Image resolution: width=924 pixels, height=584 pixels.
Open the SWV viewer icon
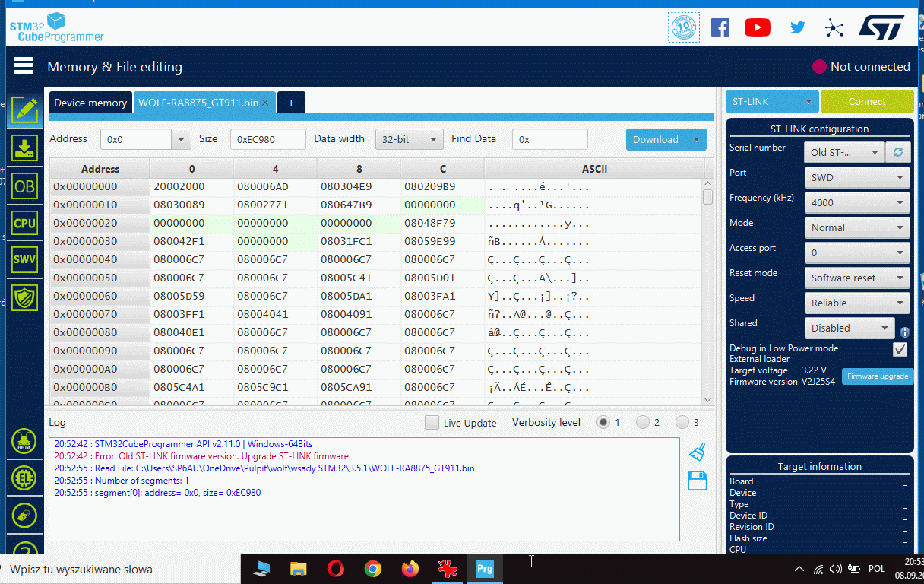click(24, 259)
